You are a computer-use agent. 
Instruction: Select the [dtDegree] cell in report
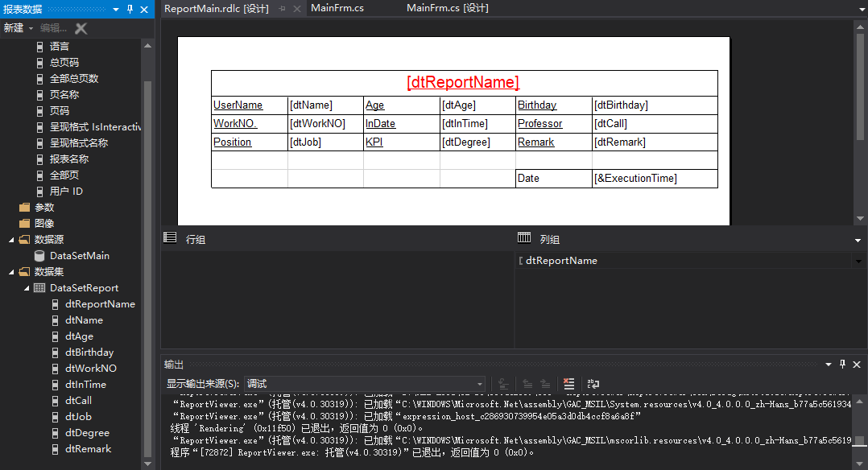click(477, 142)
